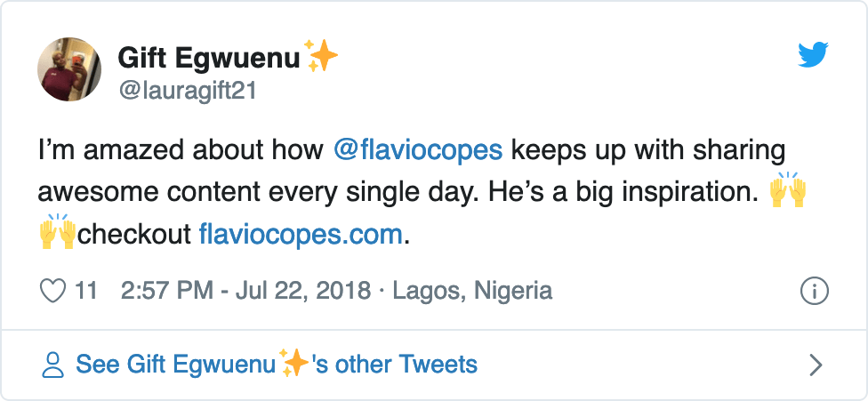868x401 pixels.
Task: Visit the flaviocopes.com link
Action: click(x=301, y=235)
